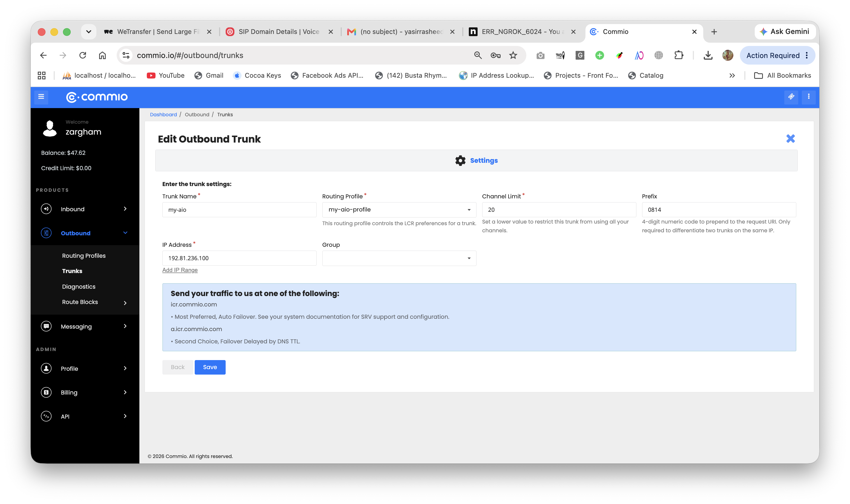Click the green plus extension icon
The height and width of the screenshot is (504, 850).
pos(599,55)
